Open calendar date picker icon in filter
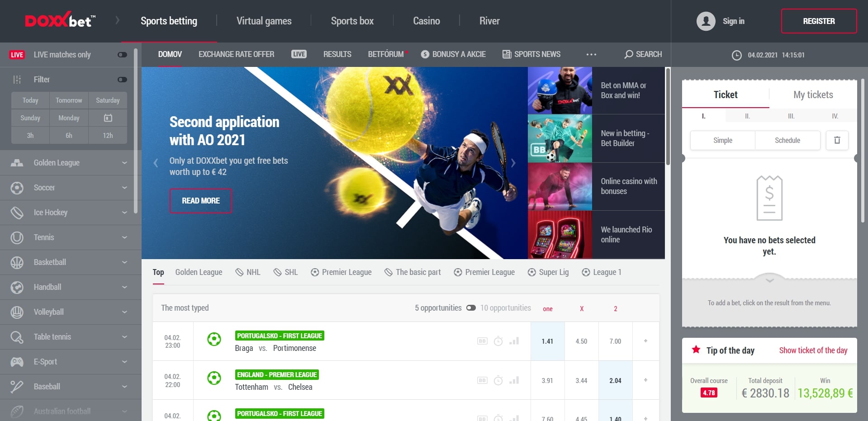 coord(108,118)
